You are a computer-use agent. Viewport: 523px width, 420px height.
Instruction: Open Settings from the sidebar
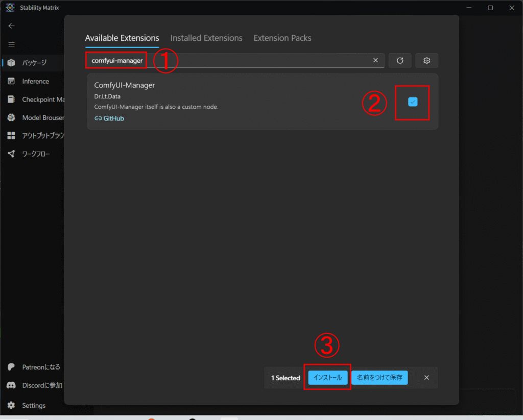point(33,405)
